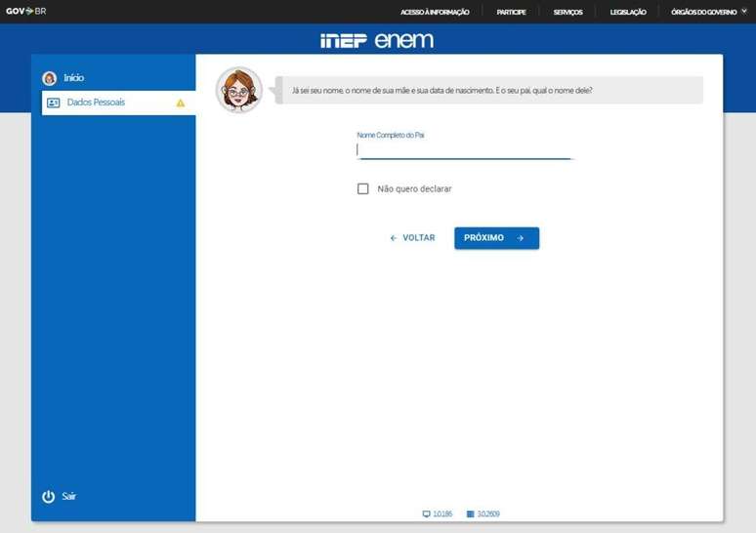The image size is (756, 533).
Task: Click Sair to log out
Action: pos(69,496)
